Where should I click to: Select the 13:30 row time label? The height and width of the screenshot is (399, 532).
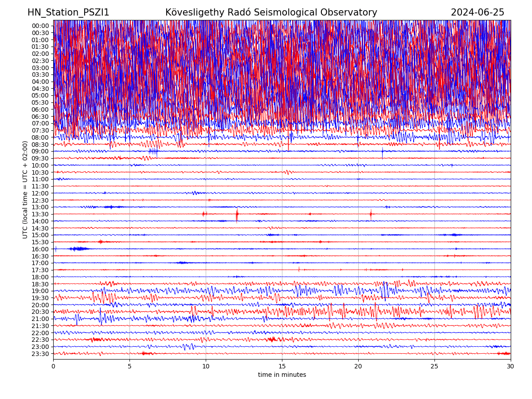pyautogui.click(x=40, y=214)
